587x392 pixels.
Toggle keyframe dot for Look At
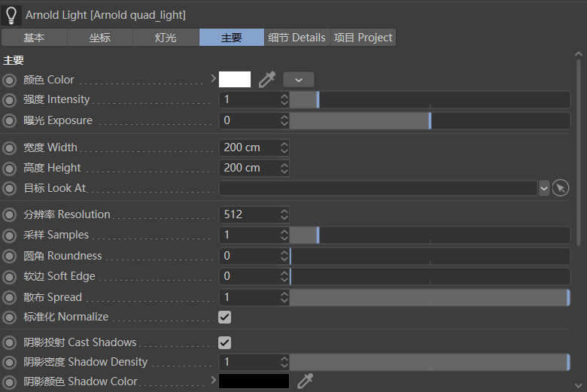pyautogui.click(x=9, y=188)
